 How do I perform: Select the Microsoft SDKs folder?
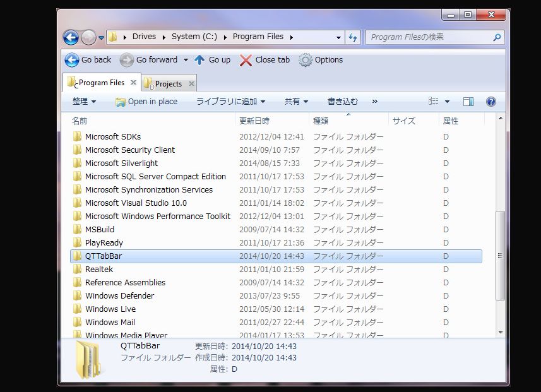pyautogui.click(x=276, y=136)
